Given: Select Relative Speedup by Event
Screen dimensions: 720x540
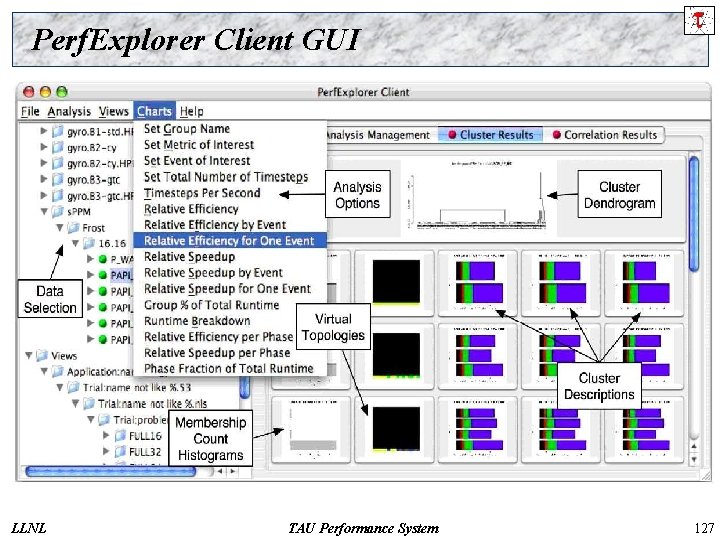Looking at the screenshot, I should coord(230,273).
